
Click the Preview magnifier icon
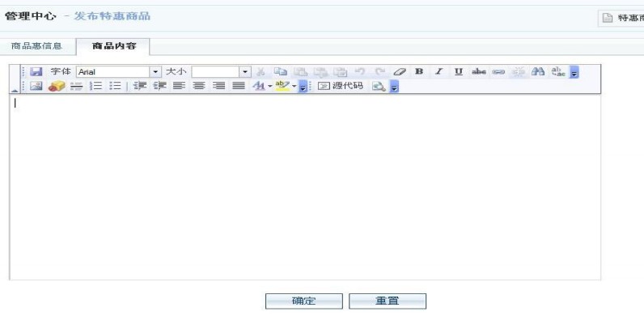click(x=379, y=86)
